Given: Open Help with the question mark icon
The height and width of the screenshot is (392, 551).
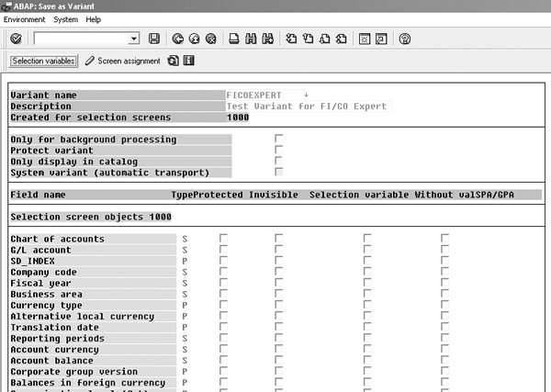Looking at the screenshot, I should tap(405, 39).
